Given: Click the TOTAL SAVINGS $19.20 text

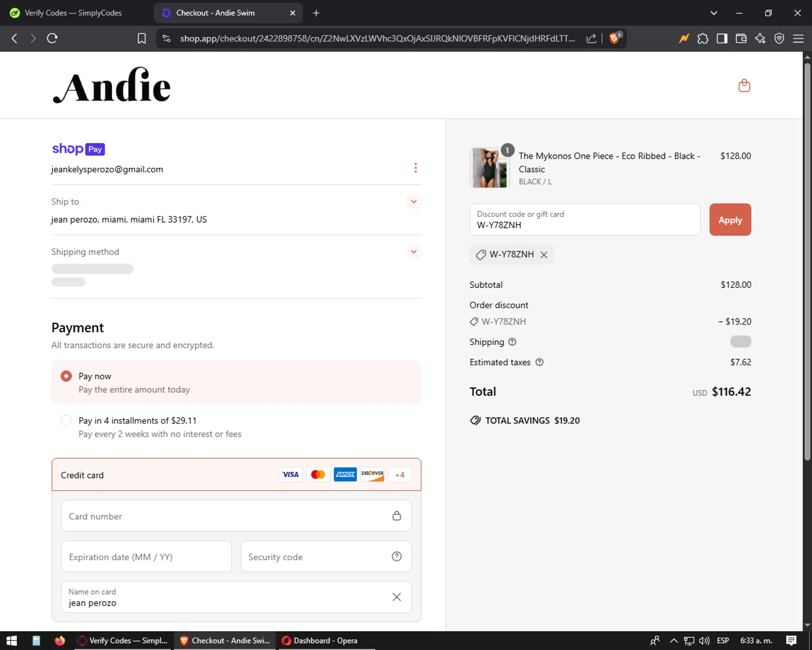Looking at the screenshot, I should tap(532, 420).
